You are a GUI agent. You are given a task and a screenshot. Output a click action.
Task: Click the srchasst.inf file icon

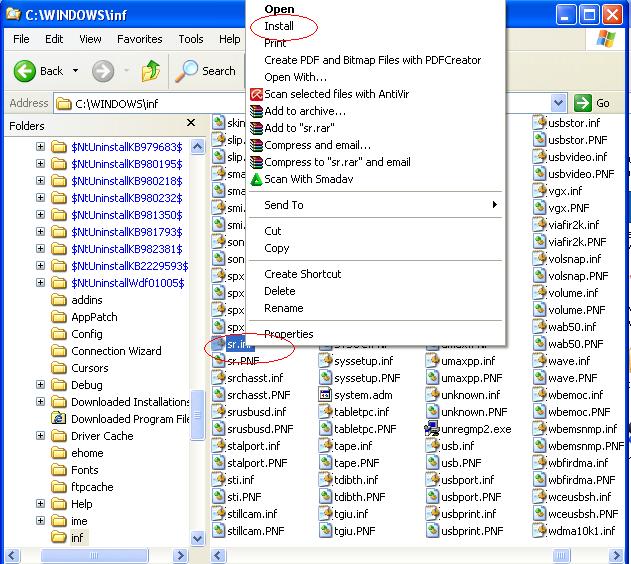(218, 378)
